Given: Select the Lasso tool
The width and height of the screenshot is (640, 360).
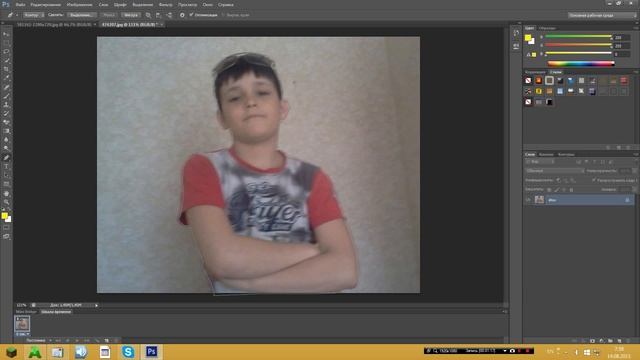Looking at the screenshot, I should [x=6, y=52].
